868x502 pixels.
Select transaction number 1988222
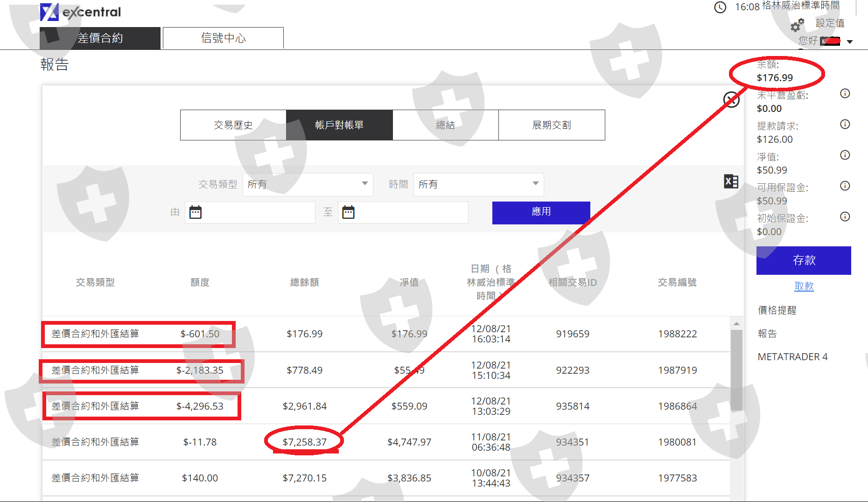(x=678, y=334)
